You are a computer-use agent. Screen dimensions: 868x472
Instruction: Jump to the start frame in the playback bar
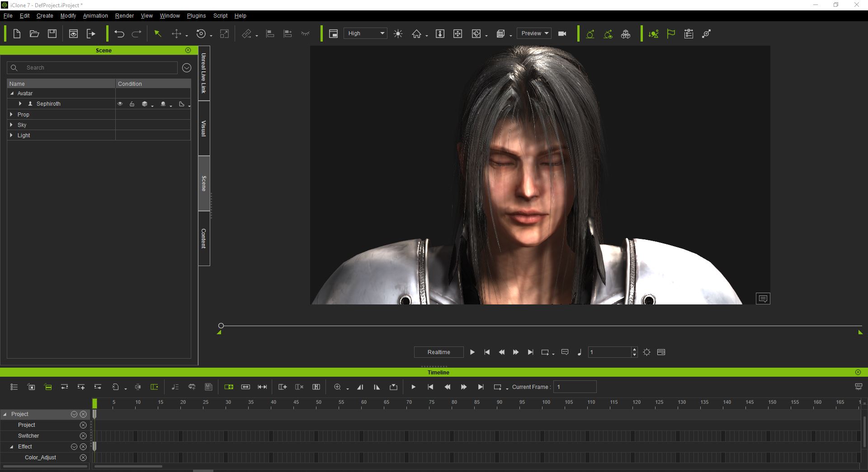click(x=487, y=352)
